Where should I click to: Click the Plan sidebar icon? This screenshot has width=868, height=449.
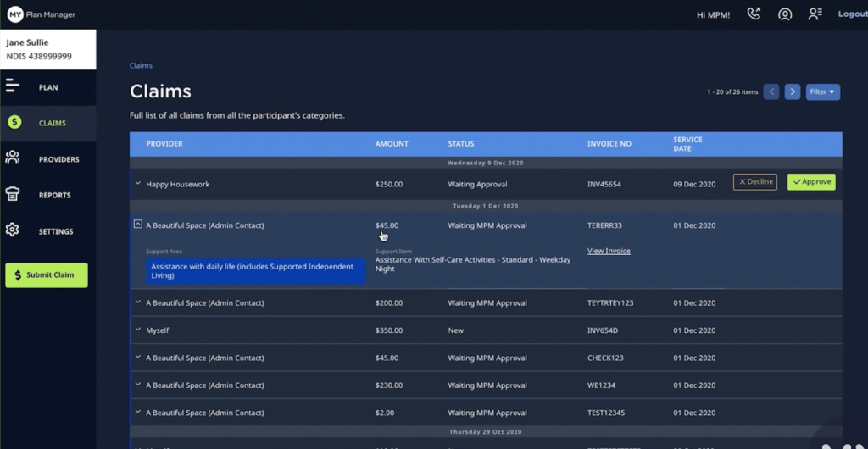(x=13, y=86)
